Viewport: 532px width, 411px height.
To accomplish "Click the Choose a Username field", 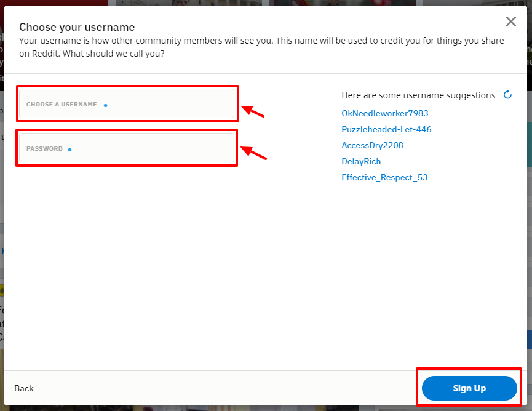I will pyautogui.click(x=127, y=103).
